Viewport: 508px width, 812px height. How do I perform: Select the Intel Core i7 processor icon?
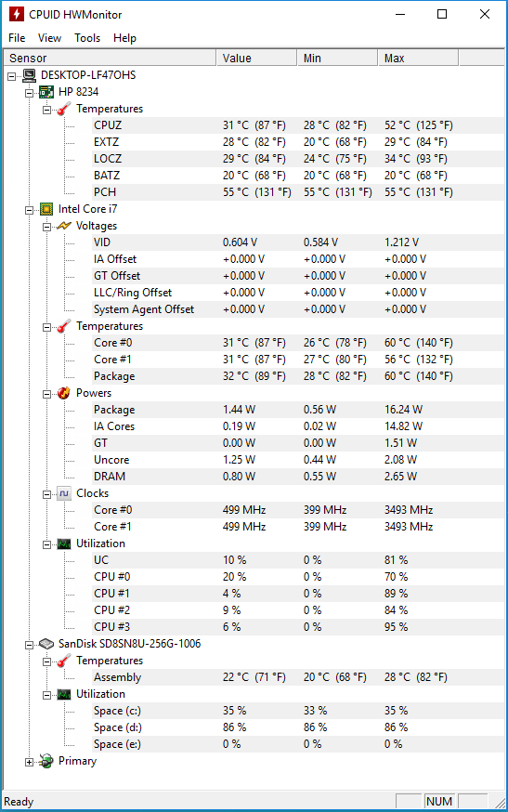(46, 209)
